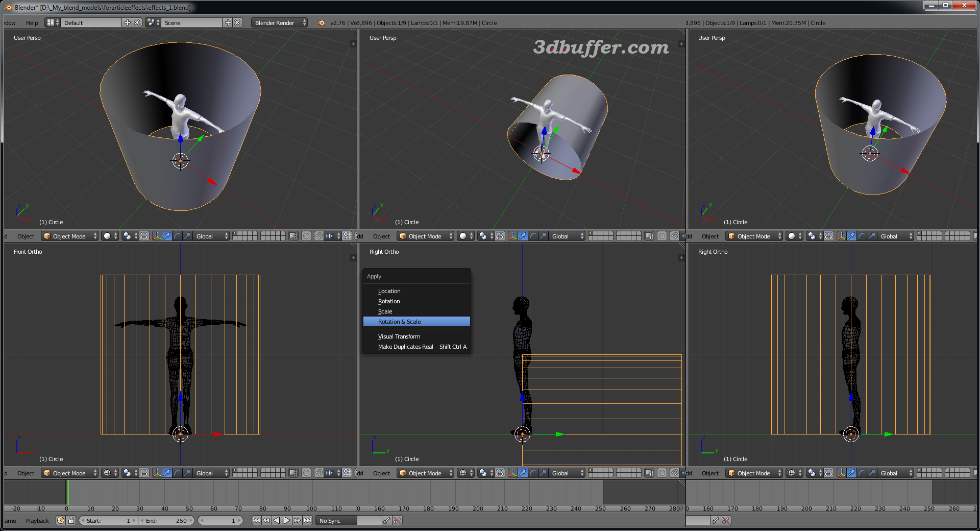Toggle lock camera and layers in top-left viewport
Image resolution: width=980 pixels, height=531 pixels.
coord(293,236)
